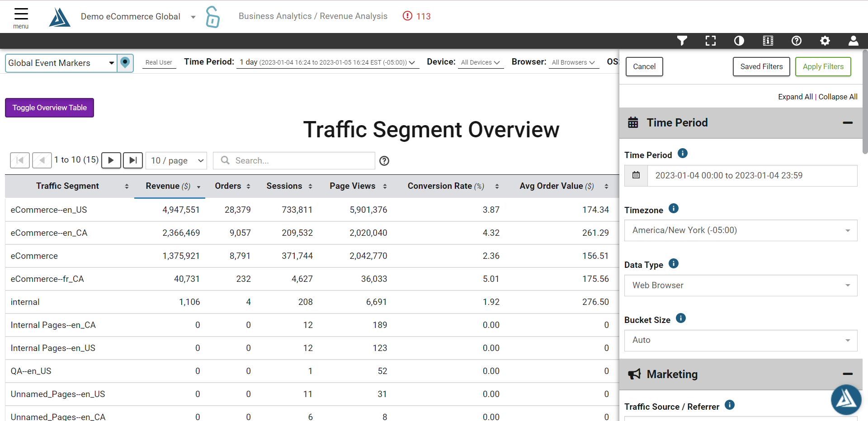
Task: Click the calendar icon in date field
Action: (x=636, y=175)
